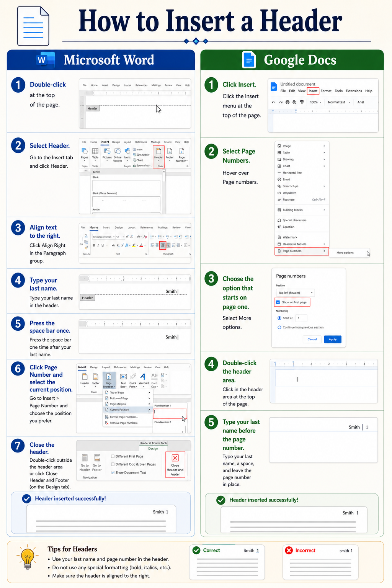
Task: Open the Top left (header) position dropdown
Action: tap(295, 293)
